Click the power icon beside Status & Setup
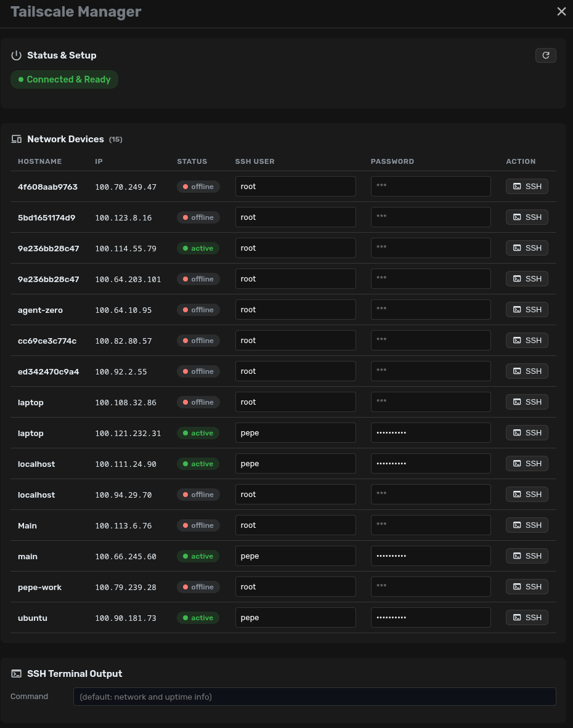Image resolution: width=573 pixels, height=728 pixels. coord(16,55)
